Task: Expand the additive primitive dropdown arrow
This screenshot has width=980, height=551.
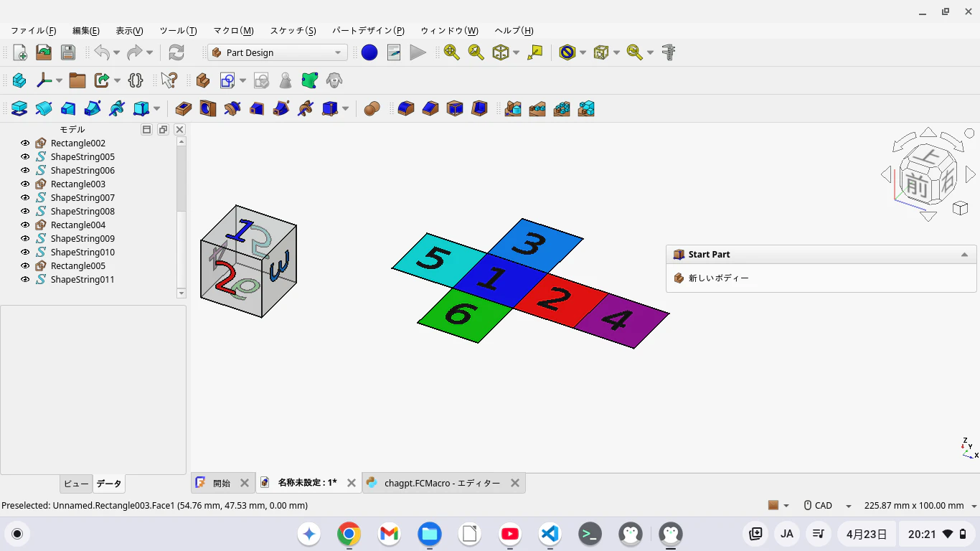Action: (156, 109)
